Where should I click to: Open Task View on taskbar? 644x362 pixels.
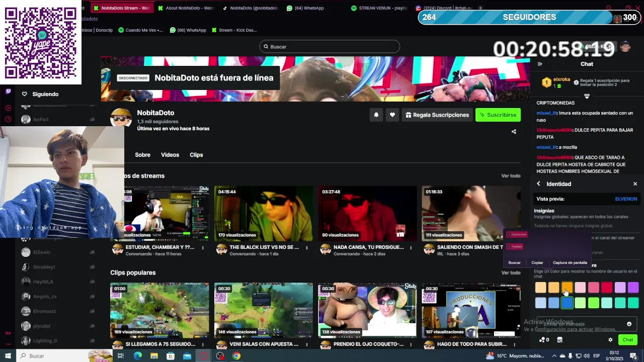(121, 356)
